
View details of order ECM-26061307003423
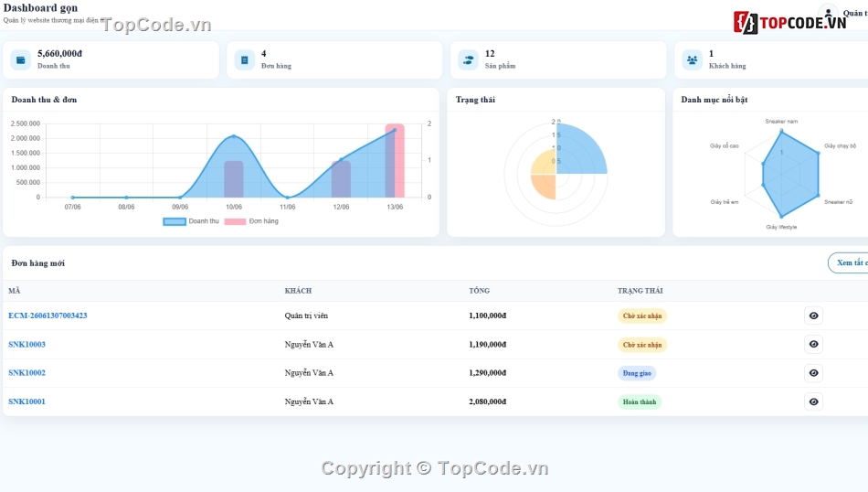tap(813, 316)
